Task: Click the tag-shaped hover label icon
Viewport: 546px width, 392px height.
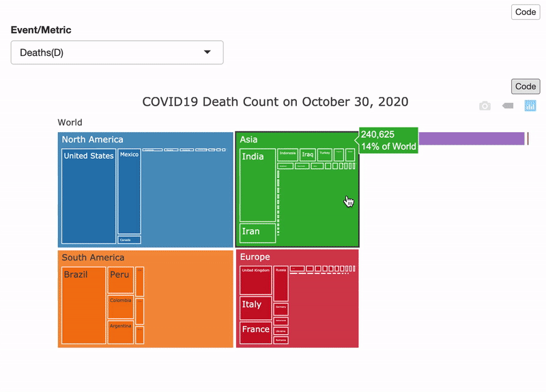Action: click(x=508, y=106)
